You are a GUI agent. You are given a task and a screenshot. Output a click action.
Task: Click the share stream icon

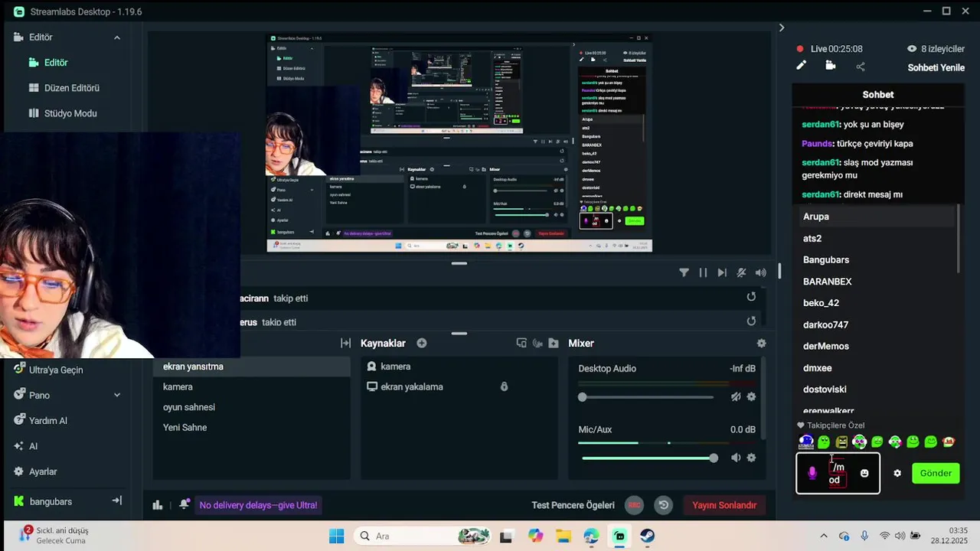[x=861, y=67]
